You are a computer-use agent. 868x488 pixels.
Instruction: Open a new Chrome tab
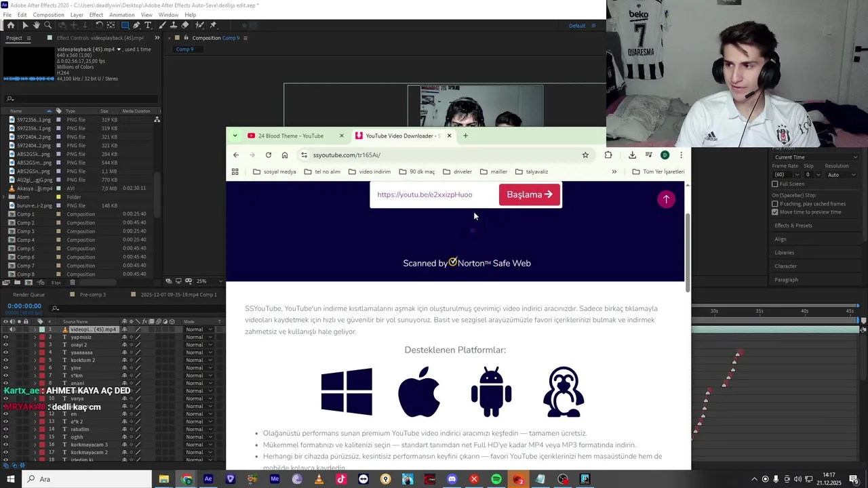point(465,136)
